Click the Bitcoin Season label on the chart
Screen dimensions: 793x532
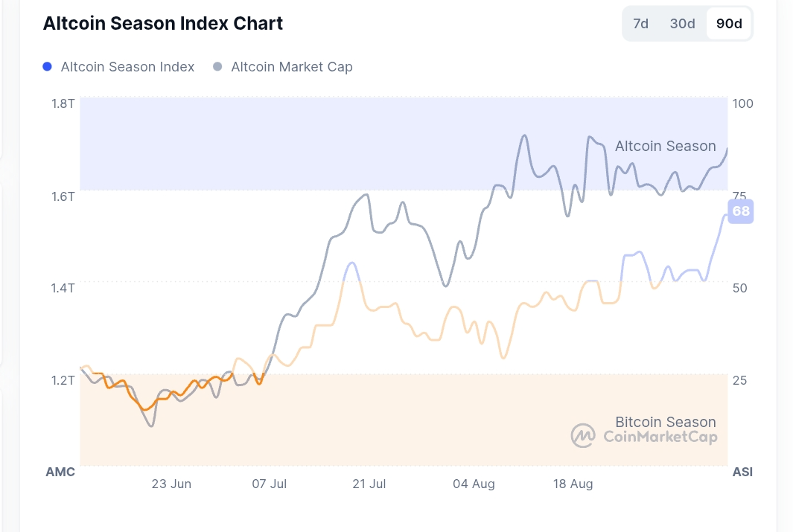[665, 422]
